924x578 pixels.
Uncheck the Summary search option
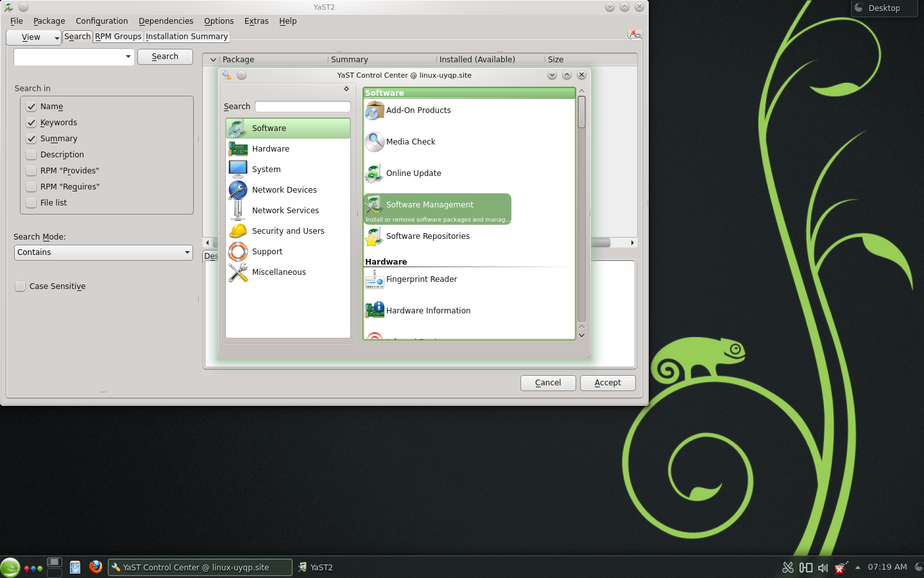coord(31,139)
